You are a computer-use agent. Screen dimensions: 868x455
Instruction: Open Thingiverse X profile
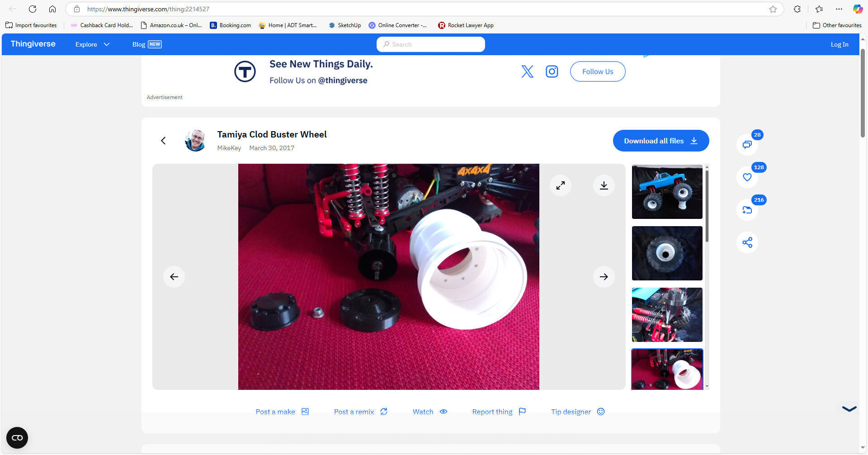click(x=527, y=71)
